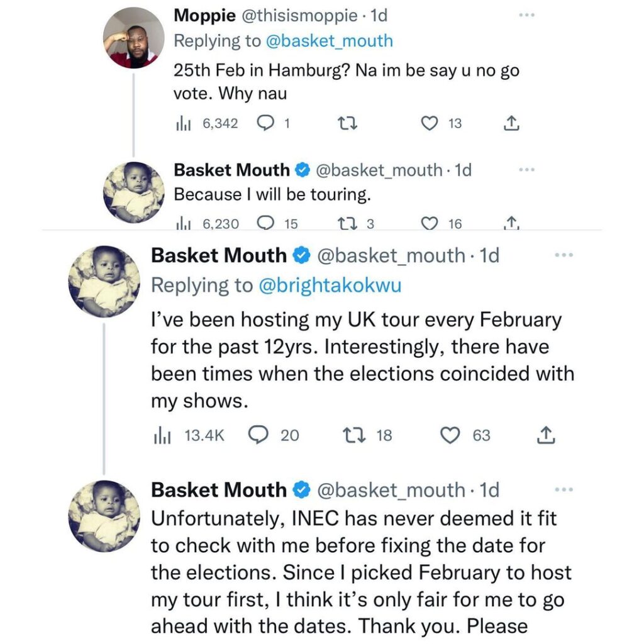Open more options on UK tour tweet
The height and width of the screenshot is (644, 644).
[564, 255]
